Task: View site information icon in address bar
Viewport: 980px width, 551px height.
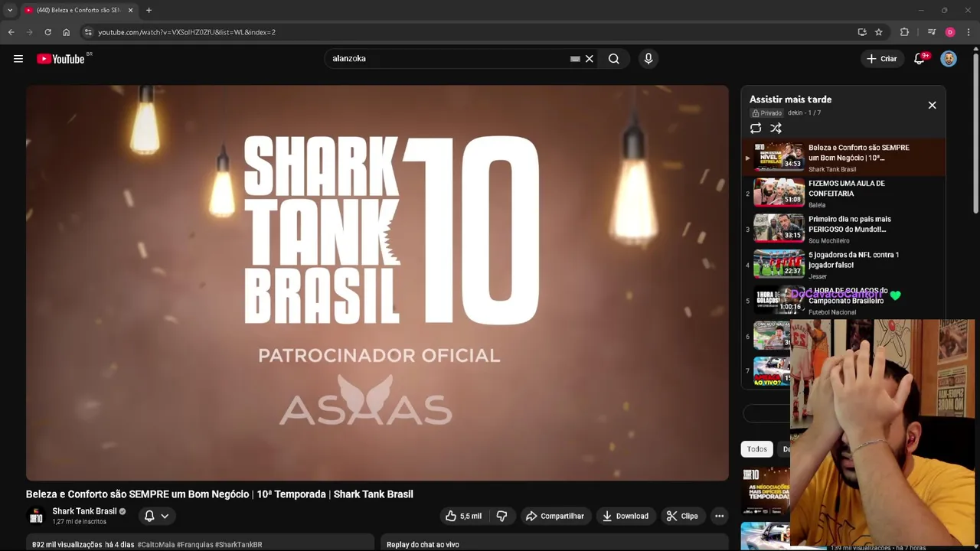Action: [88, 32]
